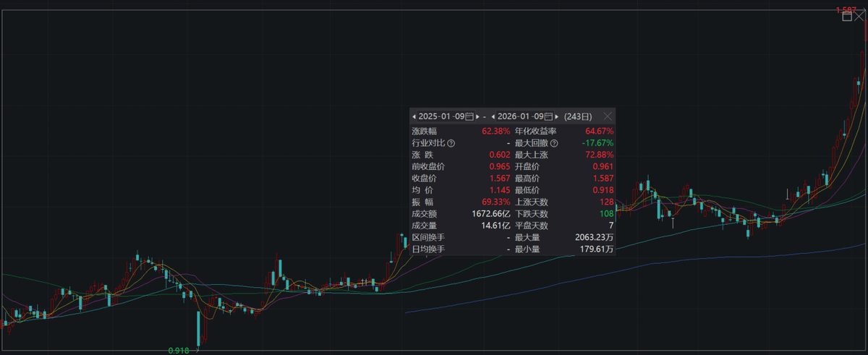Screen dimensions: 868x355
Task: Select the 最大回撤 -17.67% value
Action: [597, 143]
